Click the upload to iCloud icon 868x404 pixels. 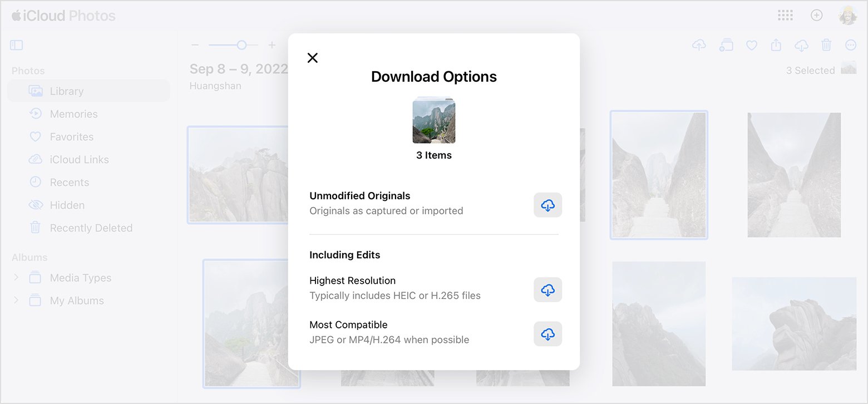click(699, 45)
